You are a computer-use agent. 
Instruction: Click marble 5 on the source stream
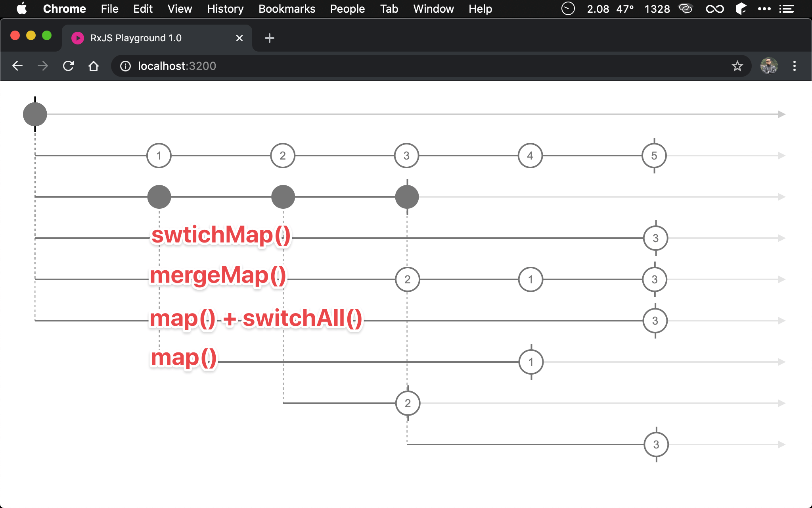tap(654, 156)
